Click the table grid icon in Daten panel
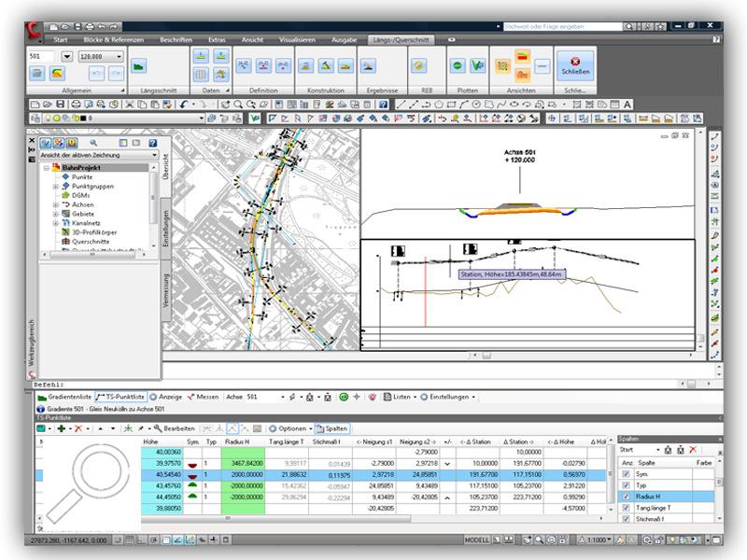This screenshot has height=560, width=747. click(x=201, y=75)
